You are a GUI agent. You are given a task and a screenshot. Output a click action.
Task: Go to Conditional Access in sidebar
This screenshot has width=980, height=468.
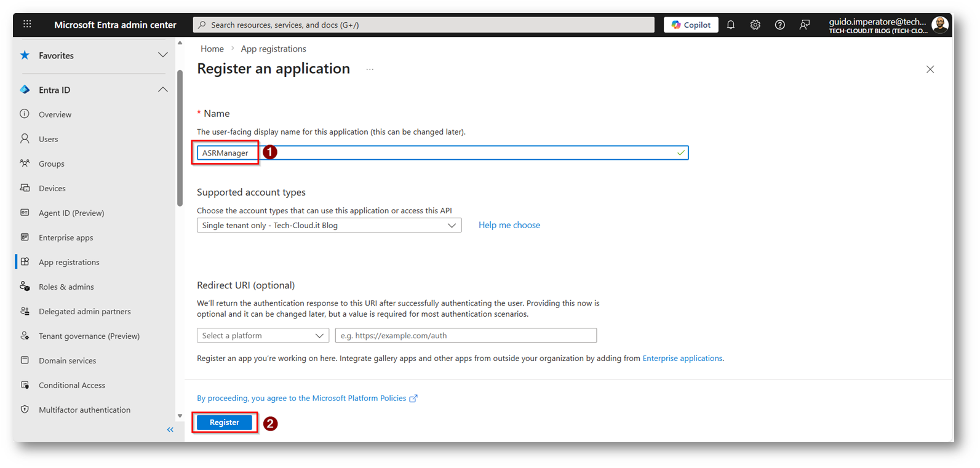click(72, 385)
